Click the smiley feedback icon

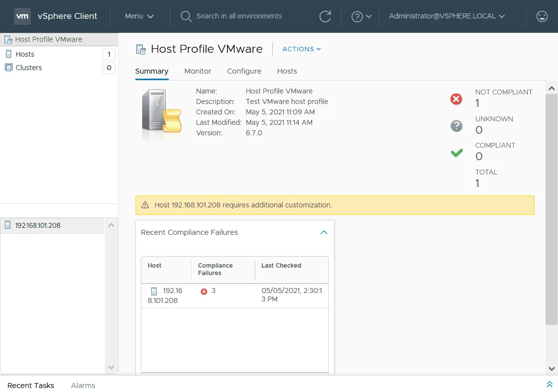pos(542,16)
